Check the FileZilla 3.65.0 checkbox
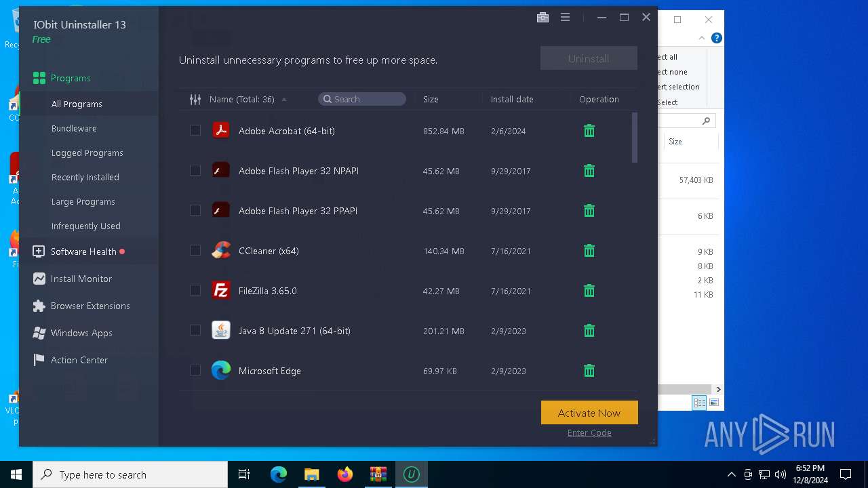 click(195, 290)
